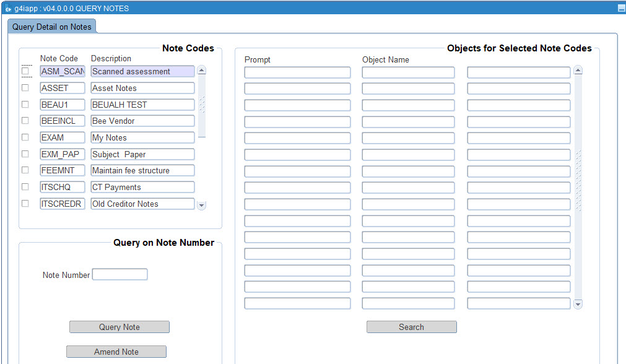Check the ITSCREDR checkbox
626x364 pixels.
[x=25, y=203]
